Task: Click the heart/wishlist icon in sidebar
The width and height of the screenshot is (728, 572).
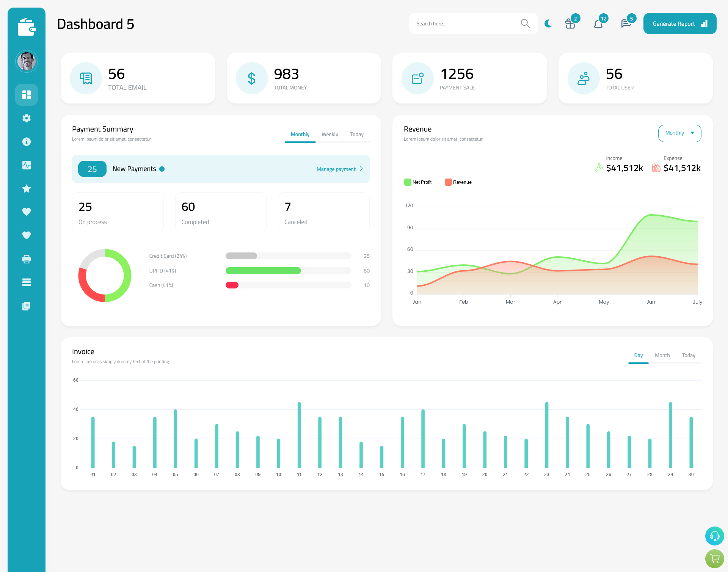Action: [26, 212]
